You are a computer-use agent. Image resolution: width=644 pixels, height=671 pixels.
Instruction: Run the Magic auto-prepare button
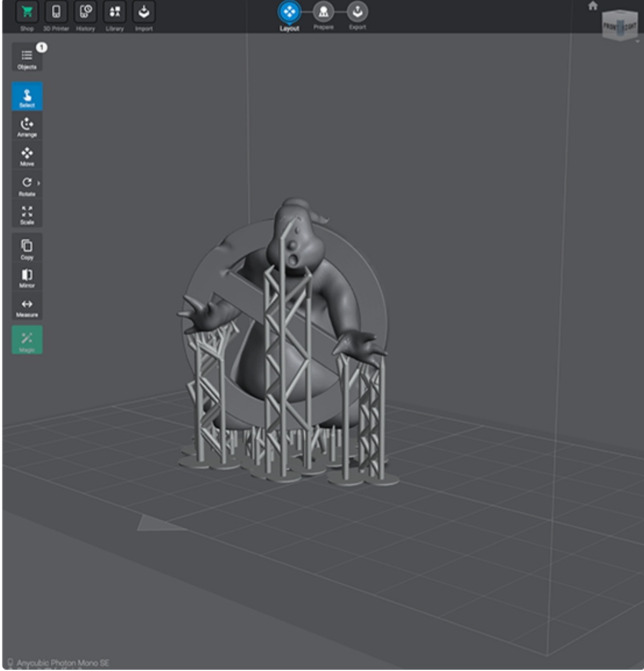pos(27,340)
